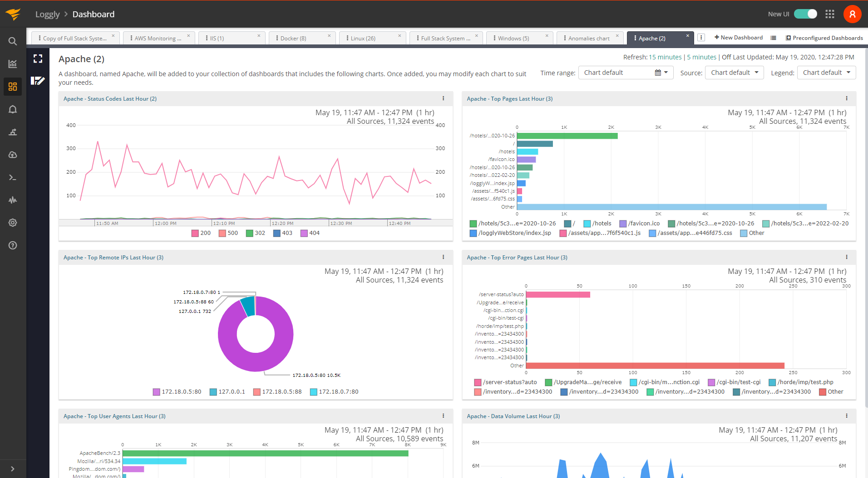Open Anomalies via the pulse waveform icon
The image size is (868, 478).
click(x=13, y=200)
